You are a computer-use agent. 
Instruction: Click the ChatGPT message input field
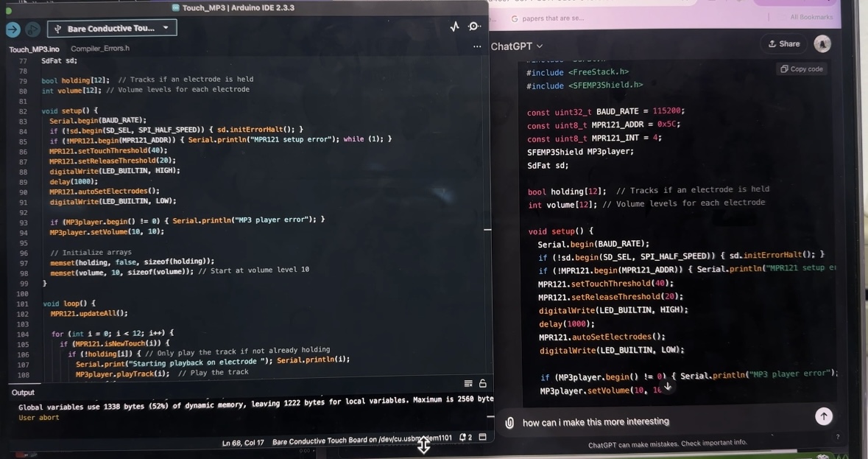[x=655, y=422]
